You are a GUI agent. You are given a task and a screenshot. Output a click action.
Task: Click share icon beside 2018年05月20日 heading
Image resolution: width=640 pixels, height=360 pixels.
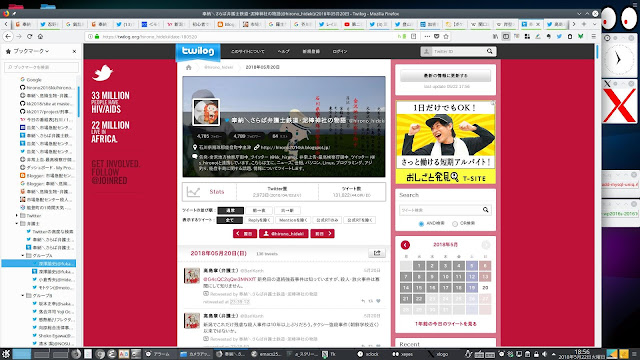tap(377, 253)
